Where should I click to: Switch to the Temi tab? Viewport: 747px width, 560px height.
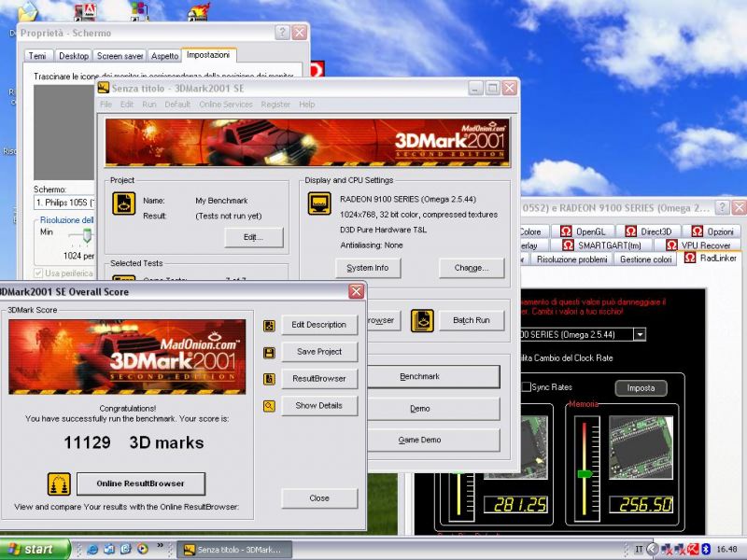pyautogui.click(x=38, y=56)
